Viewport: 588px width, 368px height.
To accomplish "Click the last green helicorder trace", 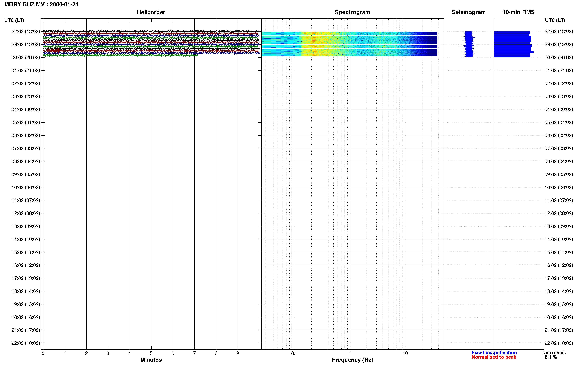I will pyautogui.click(x=120, y=55).
